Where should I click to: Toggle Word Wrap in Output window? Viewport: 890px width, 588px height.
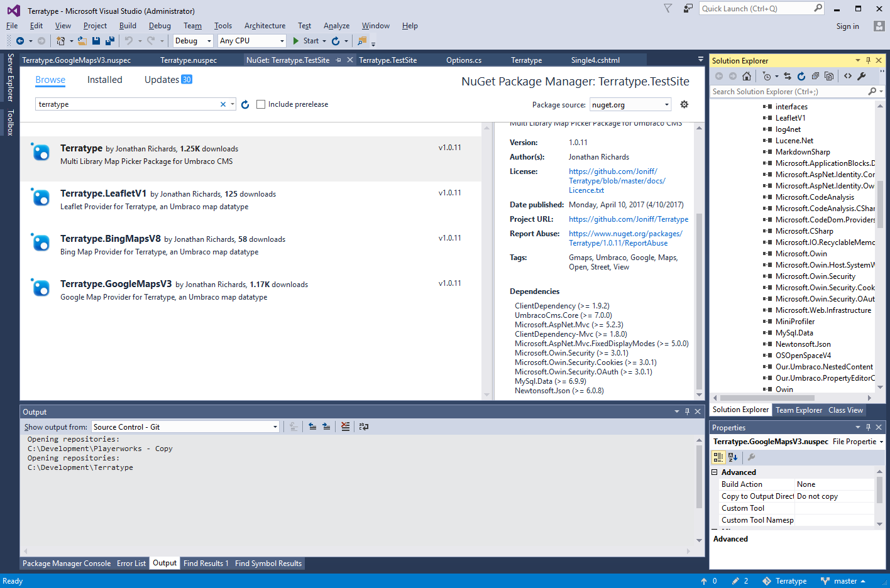click(x=364, y=427)
